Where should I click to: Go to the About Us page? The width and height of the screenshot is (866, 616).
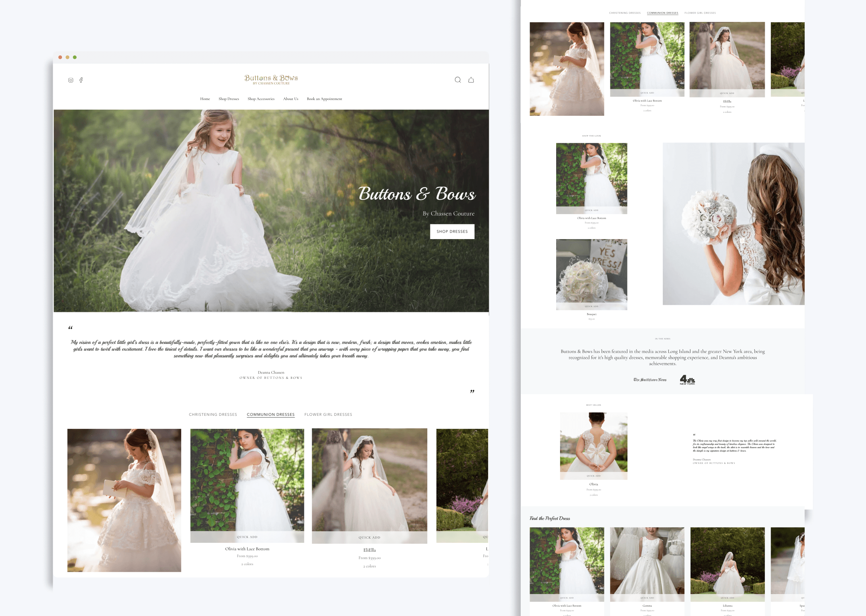pyautogui.click(x=291, y=99)
